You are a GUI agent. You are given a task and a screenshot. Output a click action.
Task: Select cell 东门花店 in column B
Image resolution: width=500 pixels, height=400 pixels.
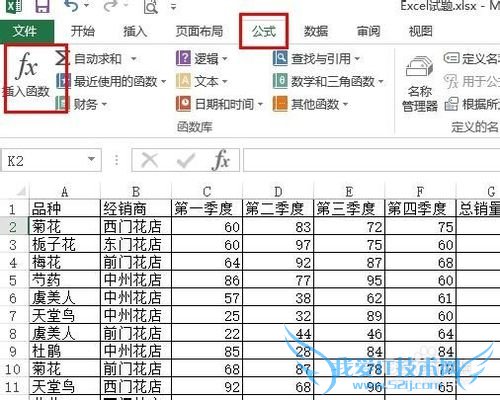pos(136,245)
